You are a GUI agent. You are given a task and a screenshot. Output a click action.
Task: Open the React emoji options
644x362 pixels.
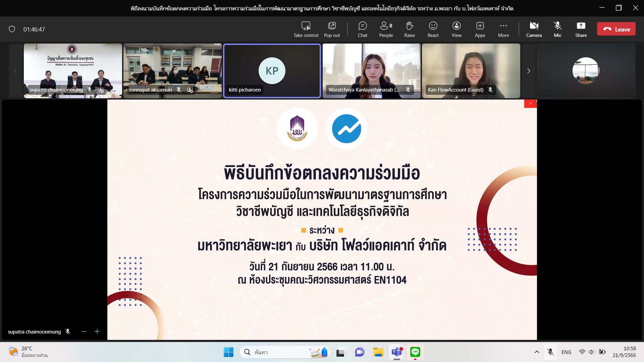(433, 29)
